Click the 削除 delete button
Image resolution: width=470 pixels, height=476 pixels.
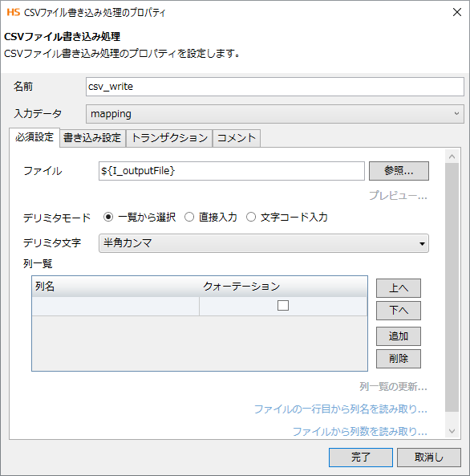point(399,359)
